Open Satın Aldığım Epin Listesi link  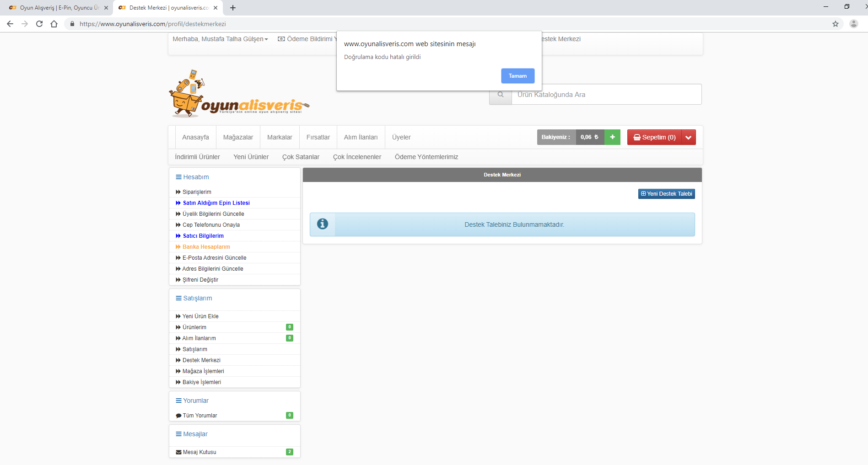click(216, 203)
